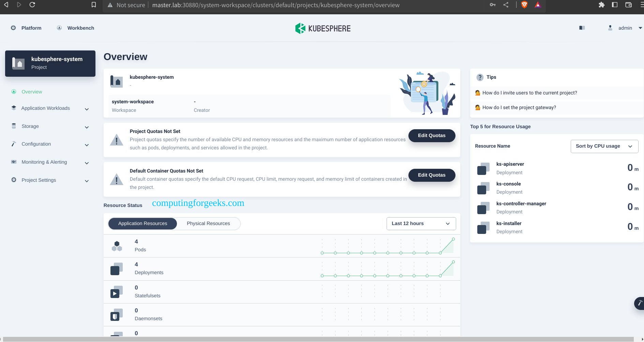Viewport: 644px width, 342px height.
Task: Open the Last 12 hours dropdown
Action: [421, 223]
